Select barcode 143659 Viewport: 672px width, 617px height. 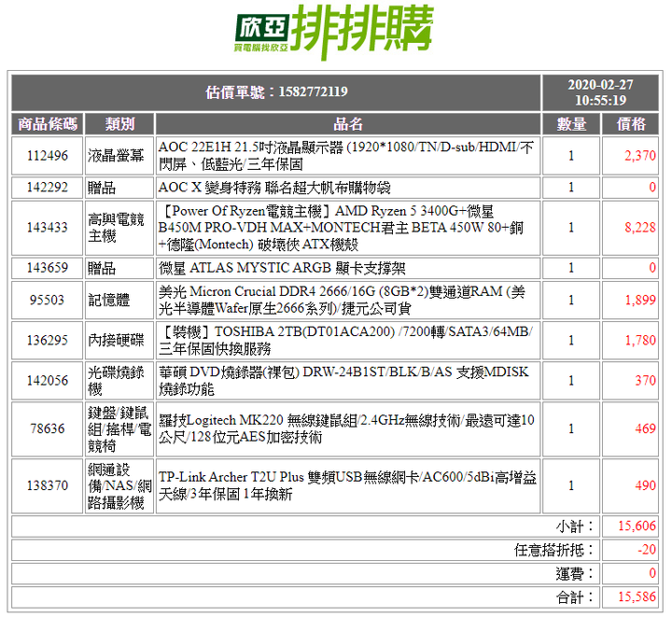point(48,268)
